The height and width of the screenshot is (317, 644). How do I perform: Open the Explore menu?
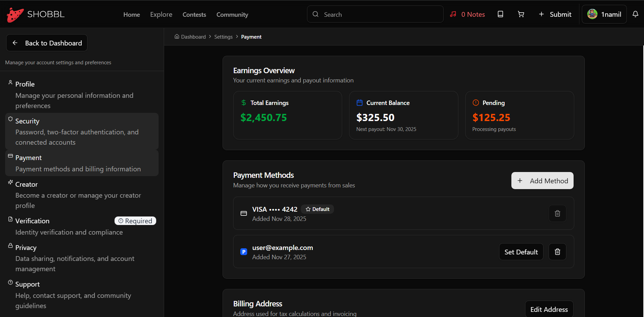coord(161,15)
